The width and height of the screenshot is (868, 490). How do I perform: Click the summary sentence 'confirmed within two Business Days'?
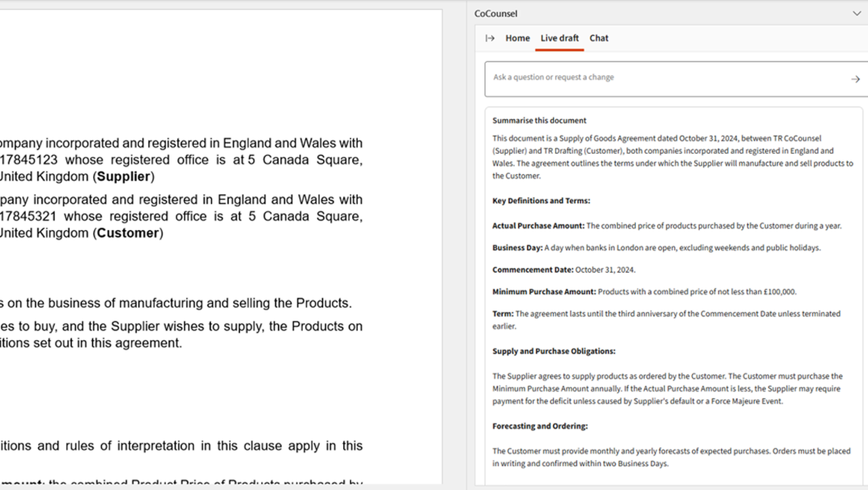[671, 457]
